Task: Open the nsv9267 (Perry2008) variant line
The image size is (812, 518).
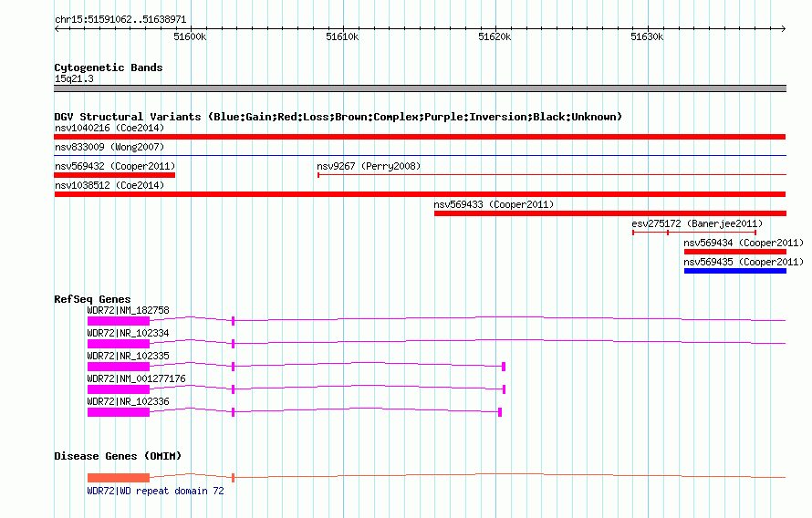Action: (x=551, y=175)
